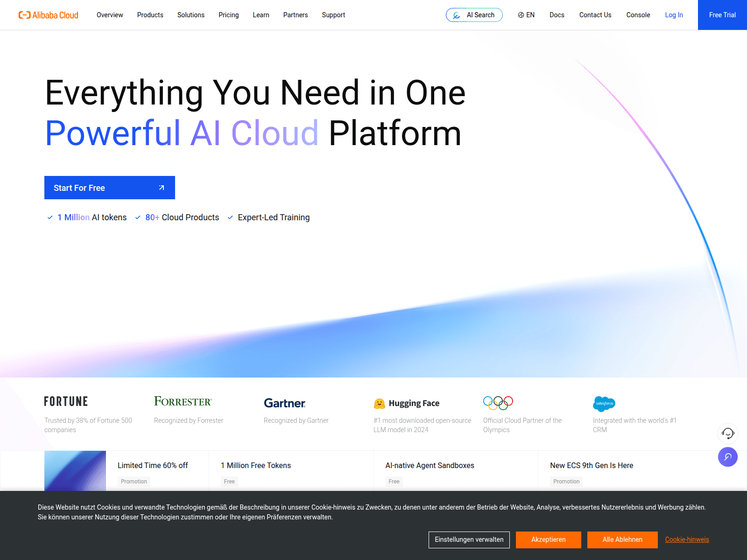Open the purple chat assistant bubble
This screenshot has width=747, height=560.
pos(727,457)
